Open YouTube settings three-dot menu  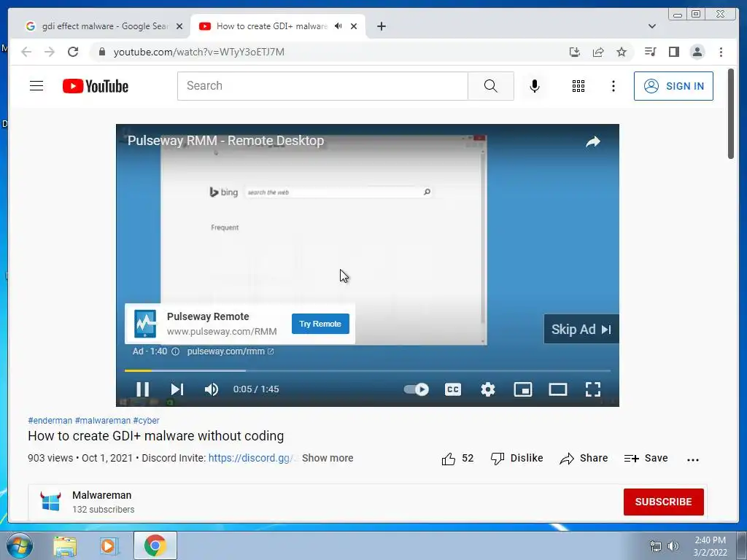click(613, 86)
